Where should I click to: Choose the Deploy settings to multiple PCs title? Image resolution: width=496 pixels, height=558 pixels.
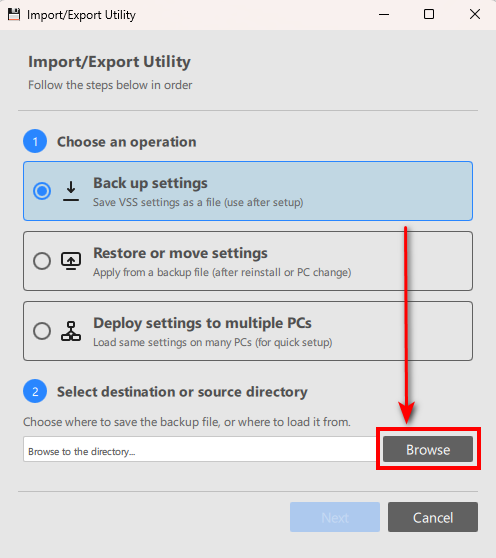coord(202,323)
